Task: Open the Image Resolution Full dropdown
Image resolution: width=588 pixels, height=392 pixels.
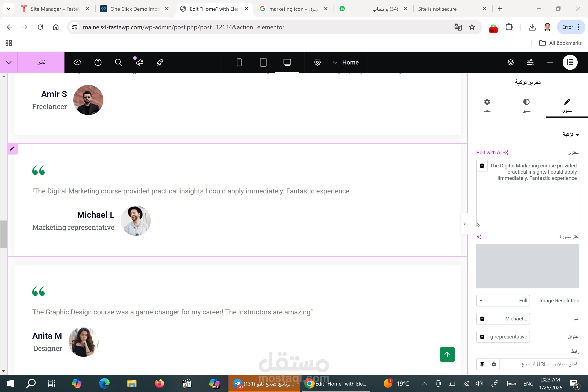Action: 503,300
